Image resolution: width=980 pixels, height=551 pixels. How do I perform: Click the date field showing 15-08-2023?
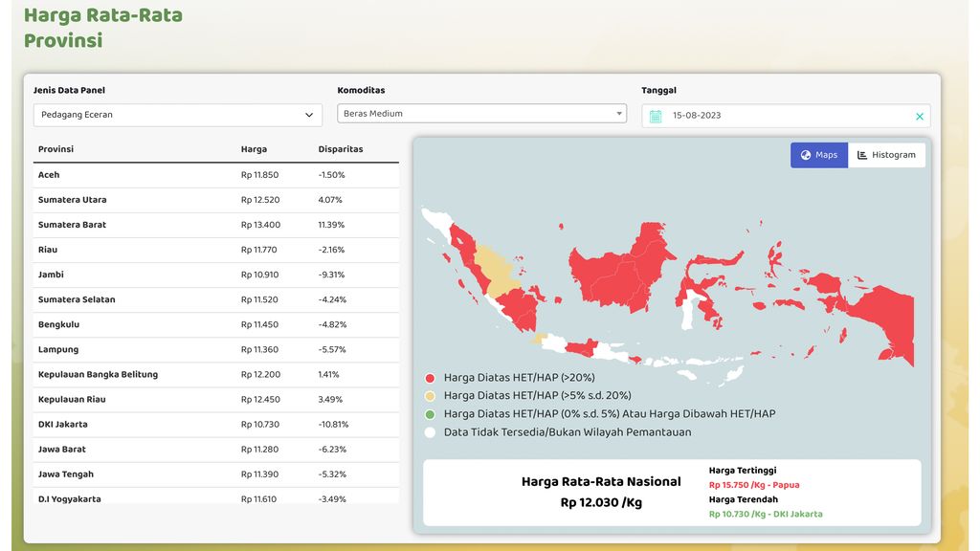[x=786, y=116]
